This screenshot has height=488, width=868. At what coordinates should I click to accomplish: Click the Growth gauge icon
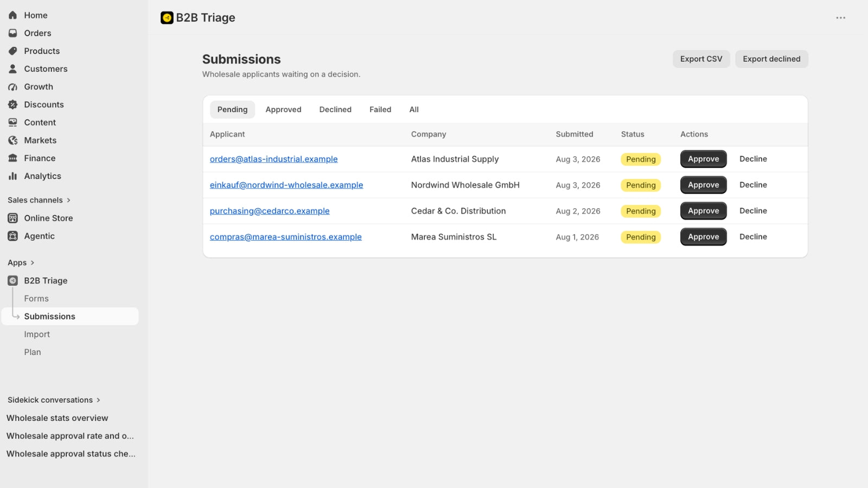(x=12, y=87)
